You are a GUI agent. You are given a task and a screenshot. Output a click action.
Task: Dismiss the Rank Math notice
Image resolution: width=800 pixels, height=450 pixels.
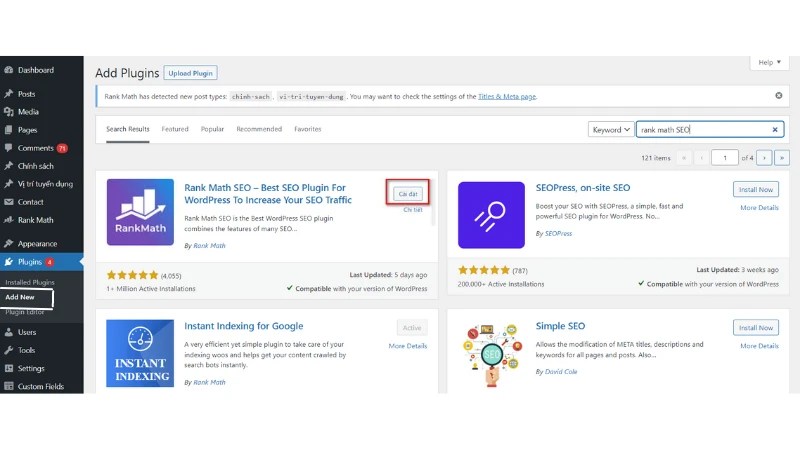click(x=779, y=95)
